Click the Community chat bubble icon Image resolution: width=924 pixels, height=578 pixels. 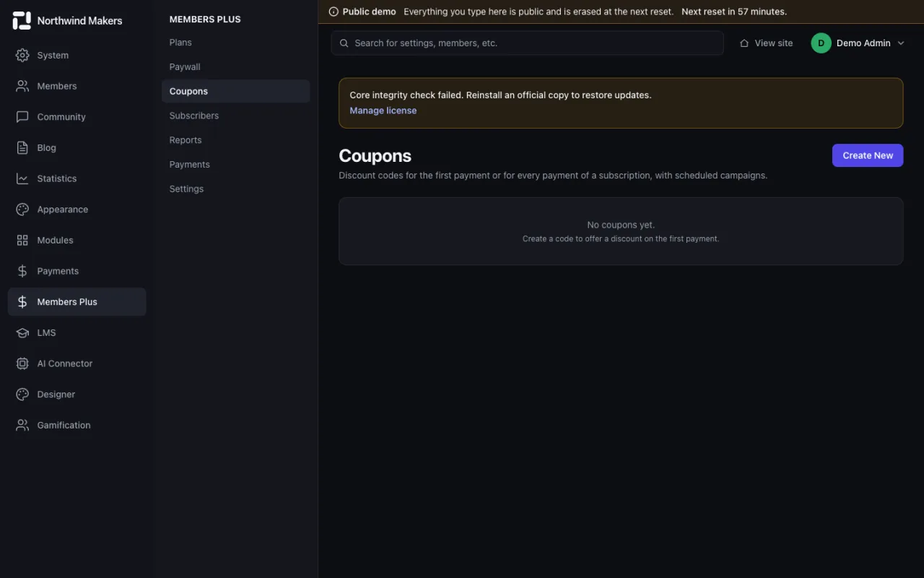22,117
